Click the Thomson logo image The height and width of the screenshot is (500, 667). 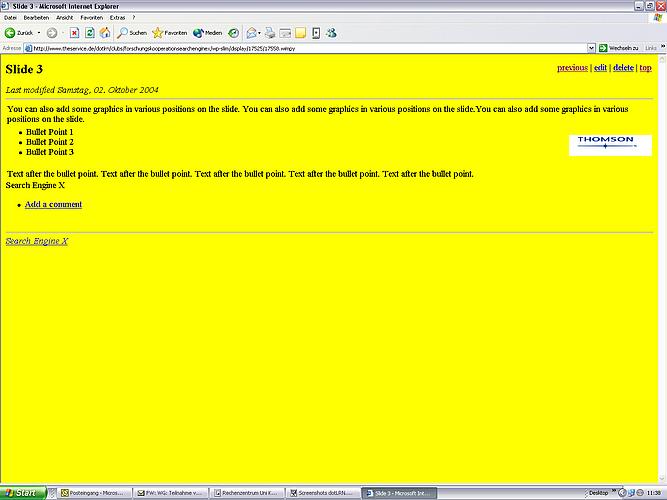coord(610,146)
